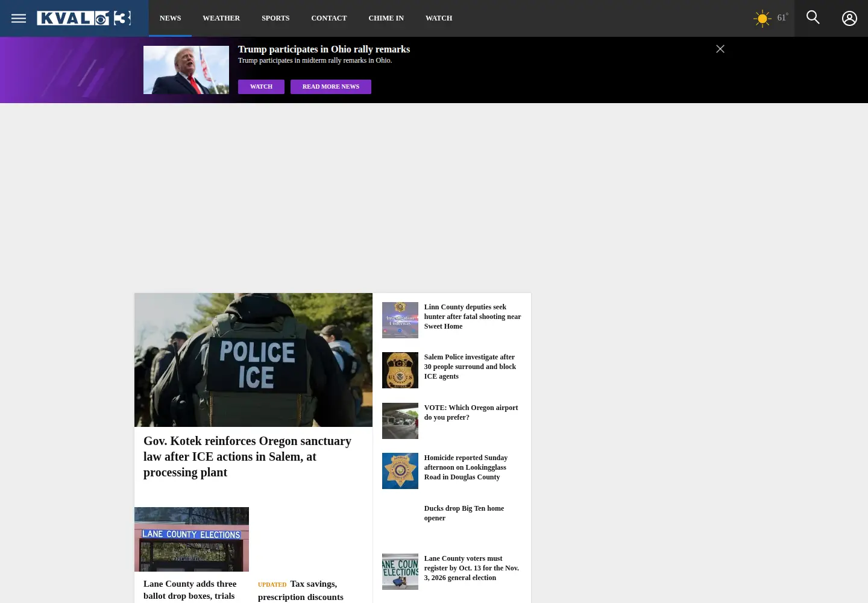Click the Lane County voters register thumbnail

click(x=400, y=572)
